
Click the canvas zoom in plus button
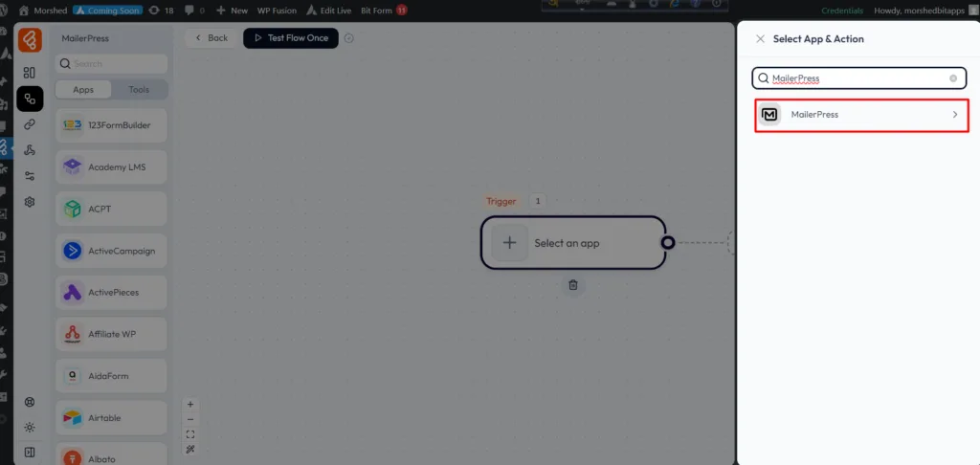190,405
